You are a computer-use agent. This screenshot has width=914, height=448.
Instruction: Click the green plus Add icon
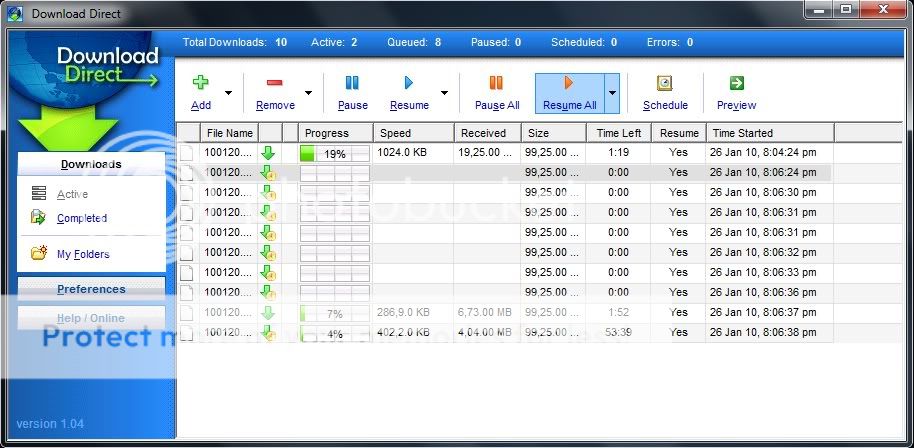tap(201, 82)
